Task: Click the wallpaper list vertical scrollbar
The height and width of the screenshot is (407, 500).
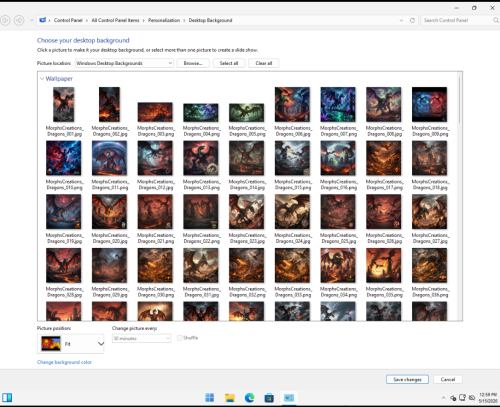Action: coord(459,100)
